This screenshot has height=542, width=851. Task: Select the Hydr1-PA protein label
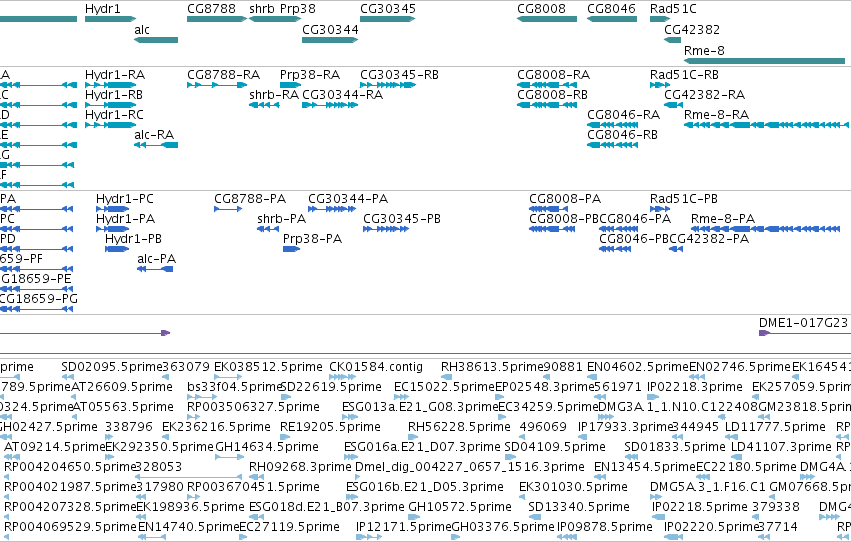(125, 219)
